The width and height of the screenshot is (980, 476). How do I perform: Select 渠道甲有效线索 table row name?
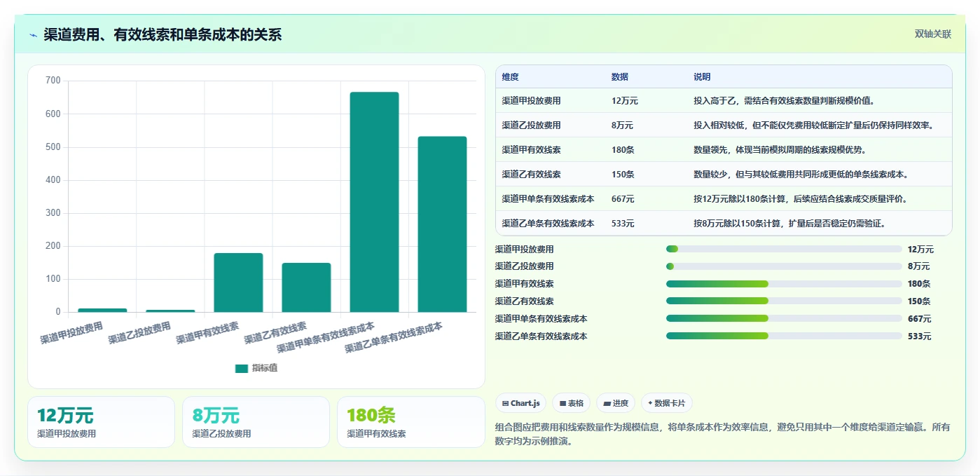coord(531,150)
